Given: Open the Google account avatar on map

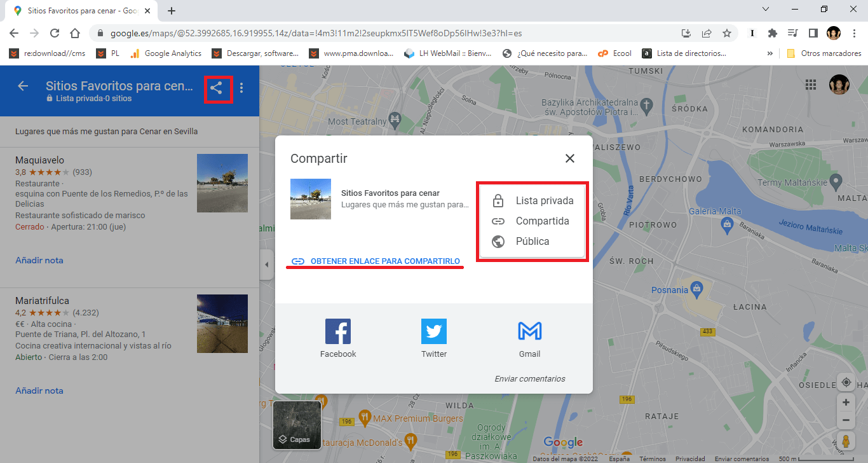Looking at the screenshot, I should 839,85.
